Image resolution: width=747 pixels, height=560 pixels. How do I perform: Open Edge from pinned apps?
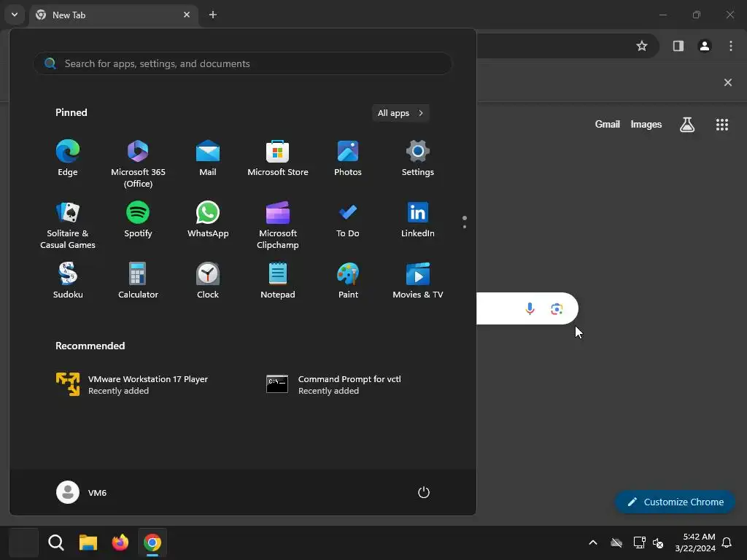(68, 158)
